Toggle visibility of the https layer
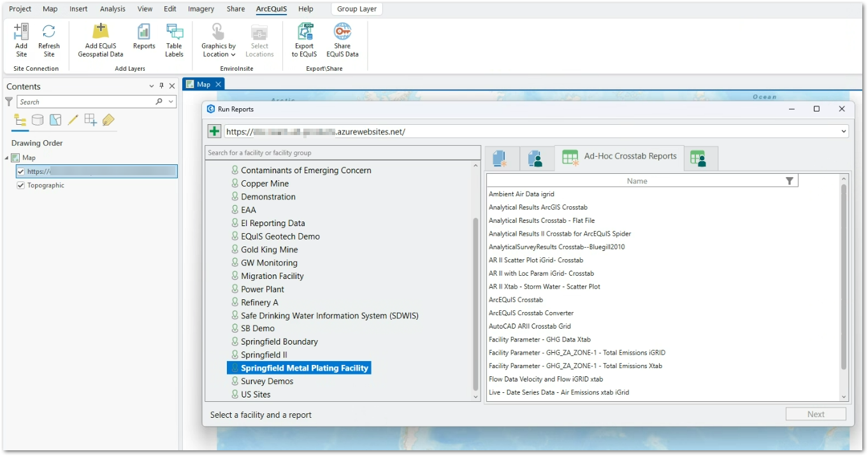This screenshot has width=868, height=456. [x=21, y=171]
